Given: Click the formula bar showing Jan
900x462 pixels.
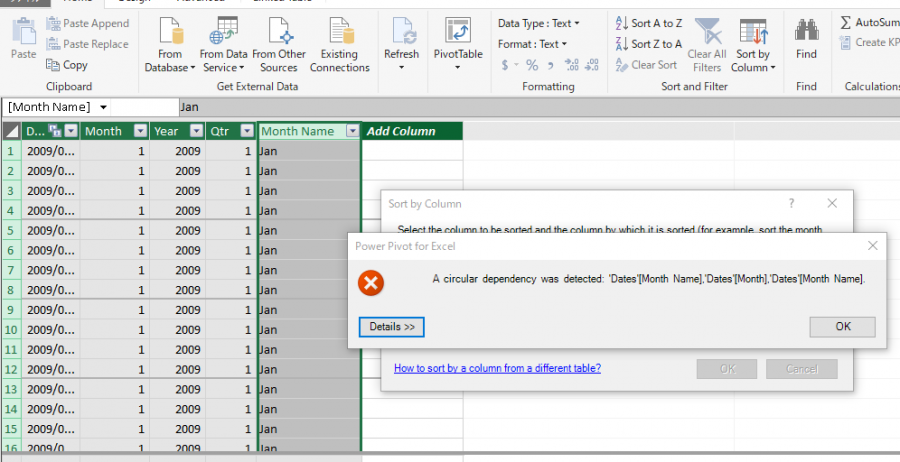Looking at the screenshot, I should (538, 107).
